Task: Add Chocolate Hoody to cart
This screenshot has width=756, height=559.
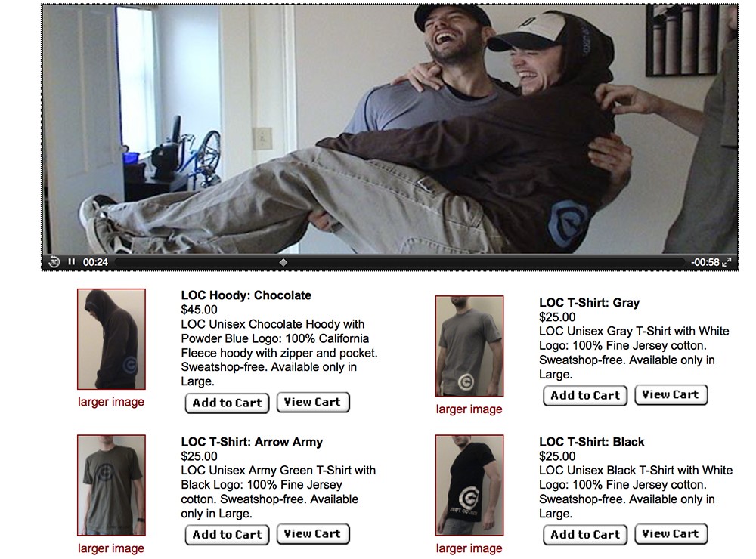Action: click(227, 403)
